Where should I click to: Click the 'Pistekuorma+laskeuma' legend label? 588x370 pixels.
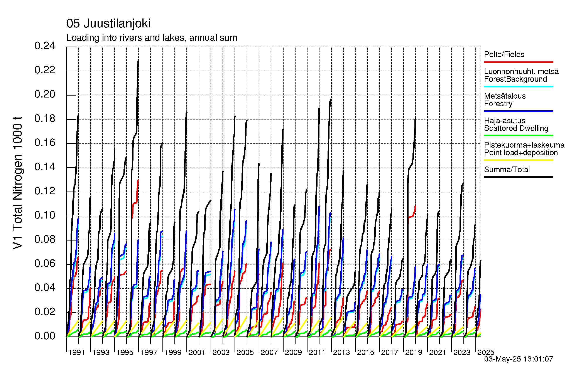click(x=524, y=145)
